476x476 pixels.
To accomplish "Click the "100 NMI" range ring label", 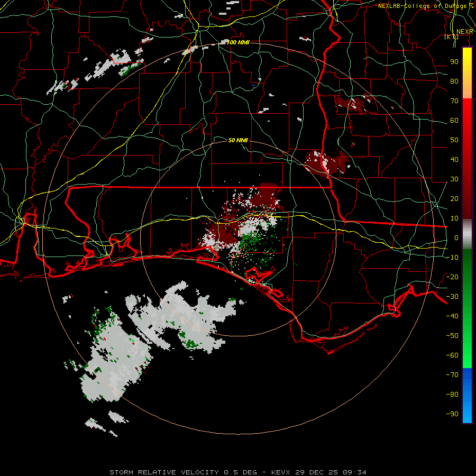I will pyautogui.click(x=239, y=42).
